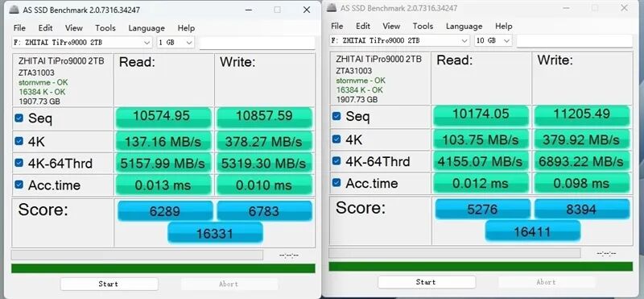Click Seq read value 10574.95
The width and height of the screenshot is (644, 299).
tap(163, 118)
